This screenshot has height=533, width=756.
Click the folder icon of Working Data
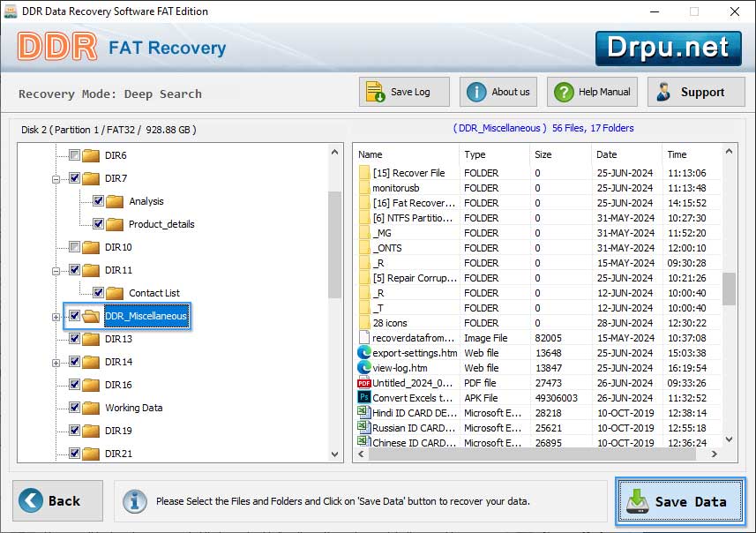(x=91, y=408)
